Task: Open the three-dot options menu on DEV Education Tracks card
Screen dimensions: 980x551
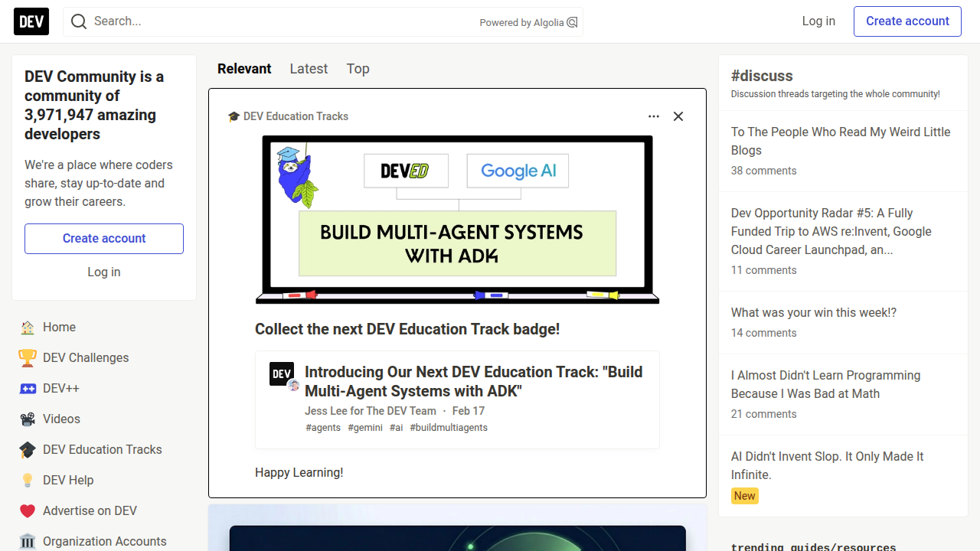Action: coord(654,116)
